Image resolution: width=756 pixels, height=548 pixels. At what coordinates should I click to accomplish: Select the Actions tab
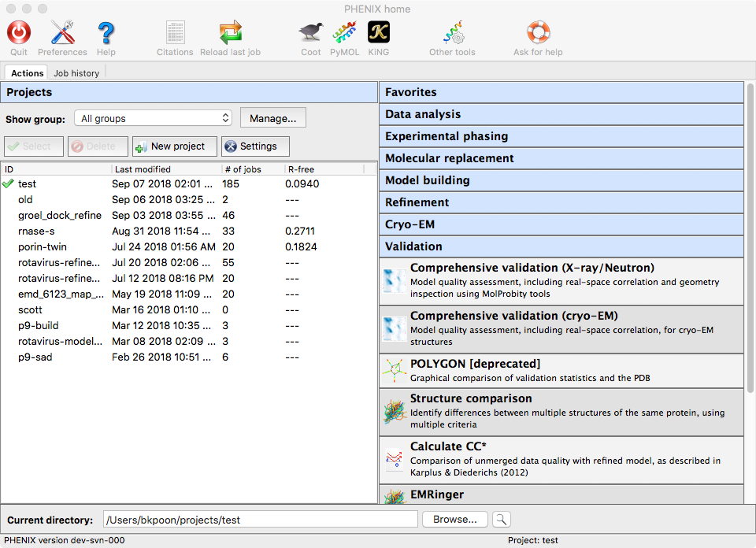click(x=28, y=73)
